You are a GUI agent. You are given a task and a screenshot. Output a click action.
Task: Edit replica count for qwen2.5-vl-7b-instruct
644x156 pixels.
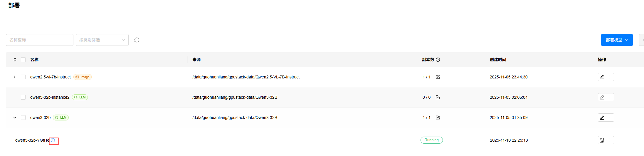point(438,77)
